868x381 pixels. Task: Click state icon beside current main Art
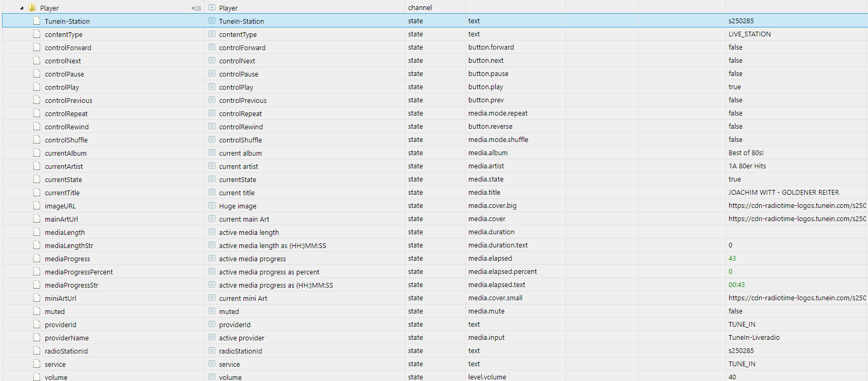tap(212, 219)
